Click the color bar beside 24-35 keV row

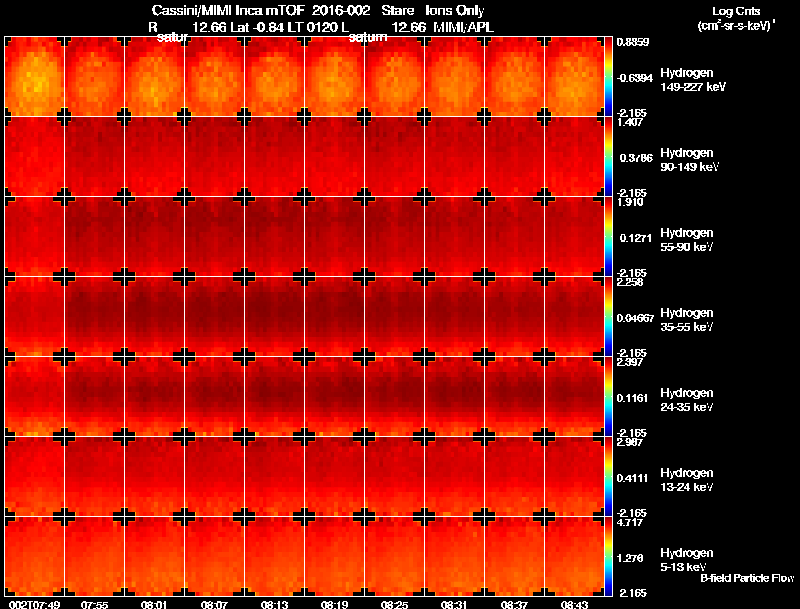[x=608, y=396]
